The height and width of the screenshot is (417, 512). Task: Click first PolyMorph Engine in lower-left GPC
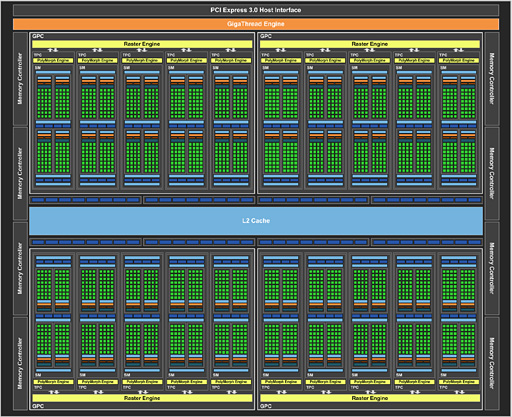[53, 382]
